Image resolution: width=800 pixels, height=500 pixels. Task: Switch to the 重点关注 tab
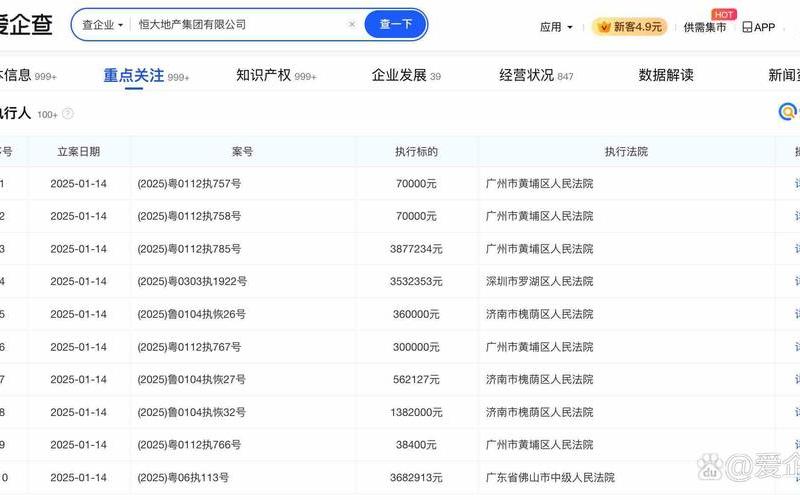click(146, 76)
